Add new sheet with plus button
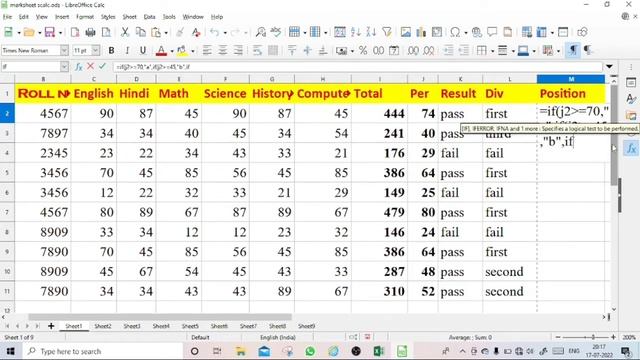 [x=51, y=326]
